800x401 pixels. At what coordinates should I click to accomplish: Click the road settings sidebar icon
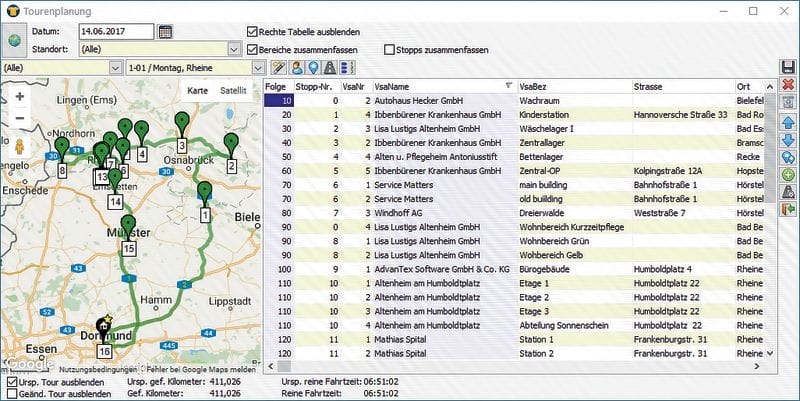788,192
